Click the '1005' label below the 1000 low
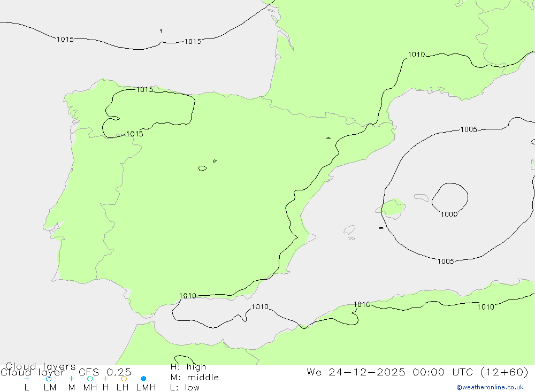 pos(446,262)
